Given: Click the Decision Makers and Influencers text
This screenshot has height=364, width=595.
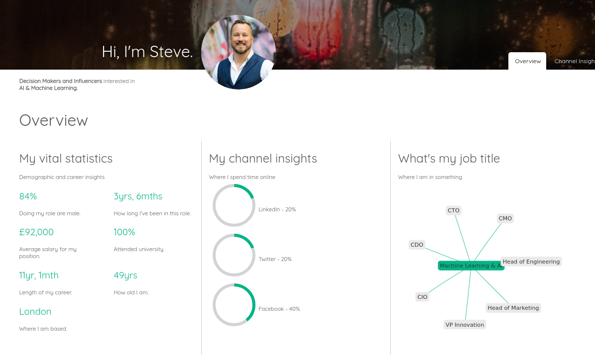Looking at the screenshot, I should point(61,81).
